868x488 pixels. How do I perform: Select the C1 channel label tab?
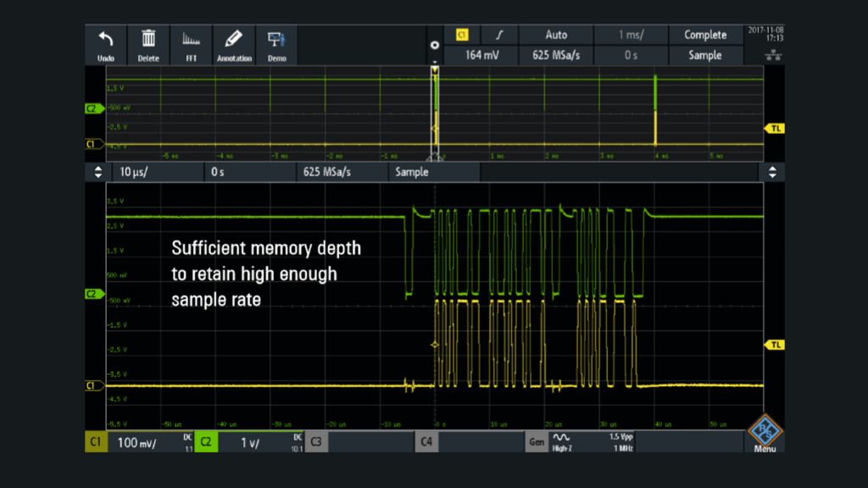point(96,441)
